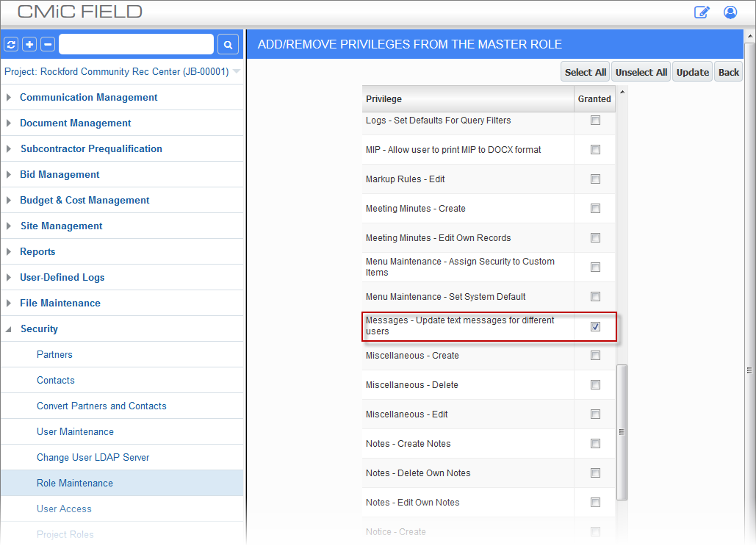Collapse the Security section arrow

(x=9, y=329)
